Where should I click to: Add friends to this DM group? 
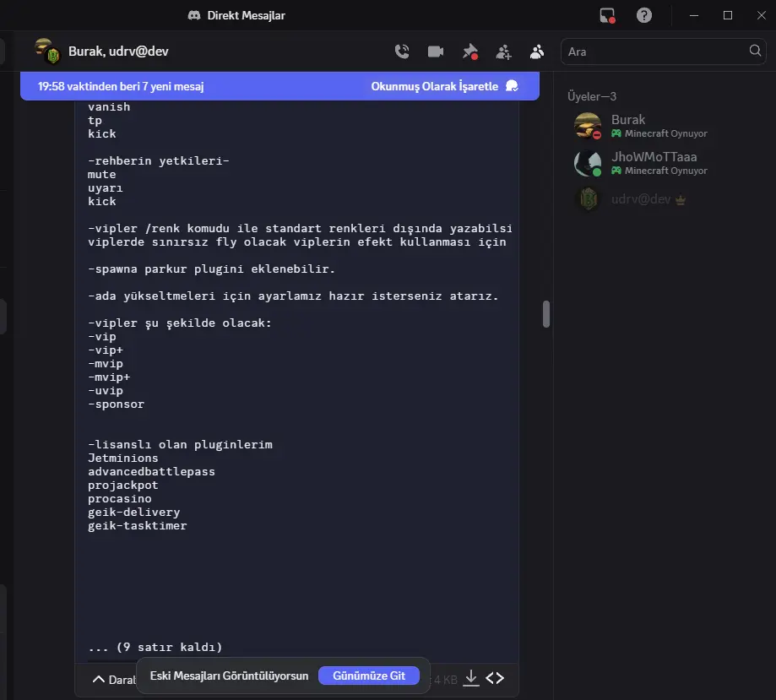(503, 52)
